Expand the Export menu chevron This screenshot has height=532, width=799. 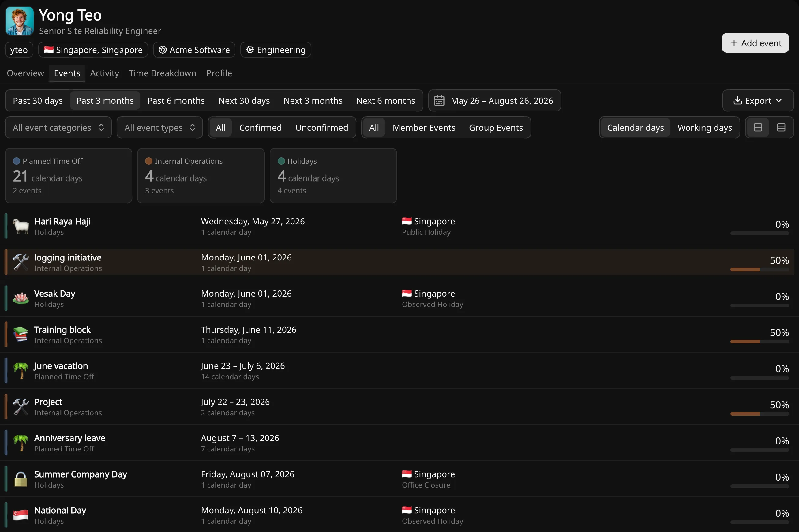tap(779, 101)
